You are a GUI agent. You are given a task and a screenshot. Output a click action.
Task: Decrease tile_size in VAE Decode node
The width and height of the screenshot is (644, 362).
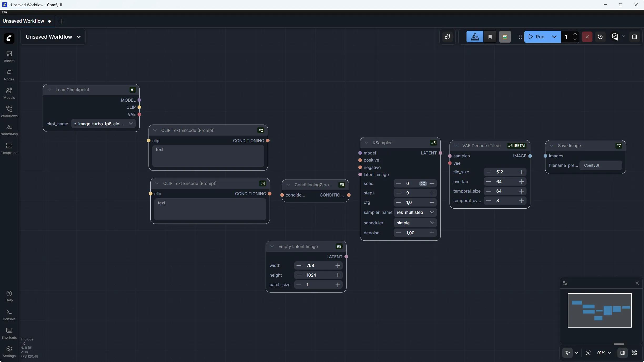pos(489,172)
